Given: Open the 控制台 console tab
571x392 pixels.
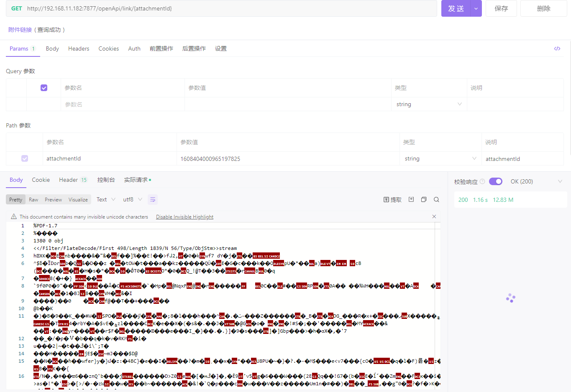Looking at the screenshot, I should [x=106, y=180].
